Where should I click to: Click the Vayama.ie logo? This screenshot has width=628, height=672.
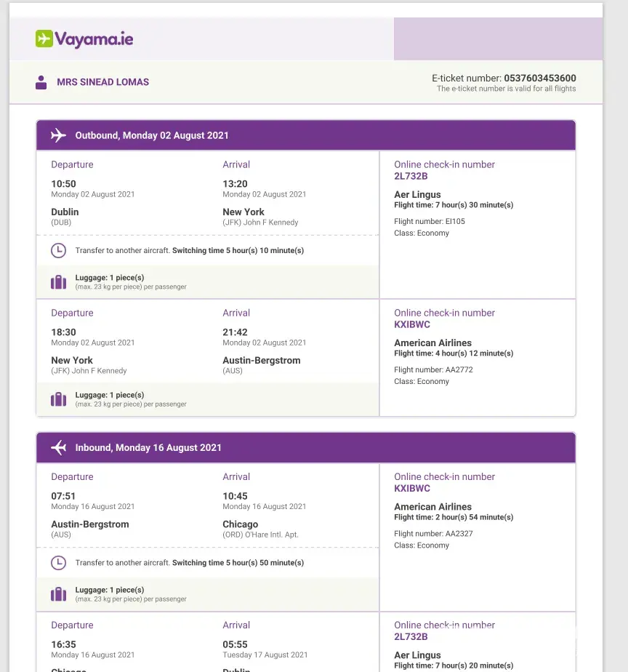84,39
